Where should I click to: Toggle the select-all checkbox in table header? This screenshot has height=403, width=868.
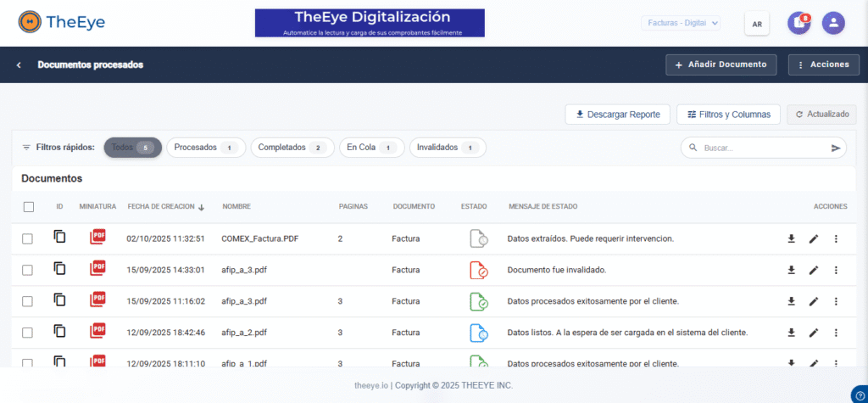(x=29, y=206)
